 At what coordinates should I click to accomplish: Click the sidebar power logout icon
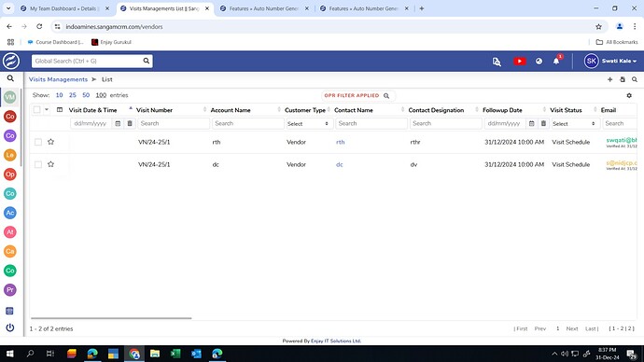(10, 327)
